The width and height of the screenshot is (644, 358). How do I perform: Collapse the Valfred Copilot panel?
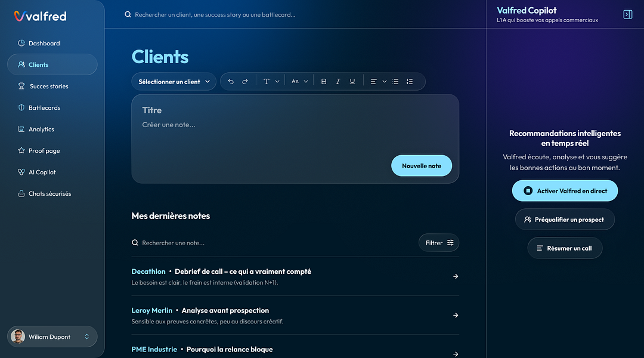(x=627, y=14)
